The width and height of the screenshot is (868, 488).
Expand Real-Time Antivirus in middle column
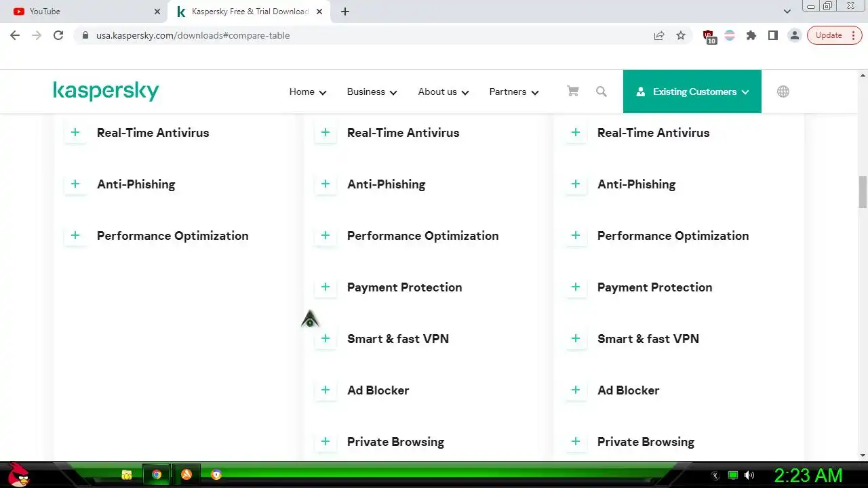tap(325, 132)
